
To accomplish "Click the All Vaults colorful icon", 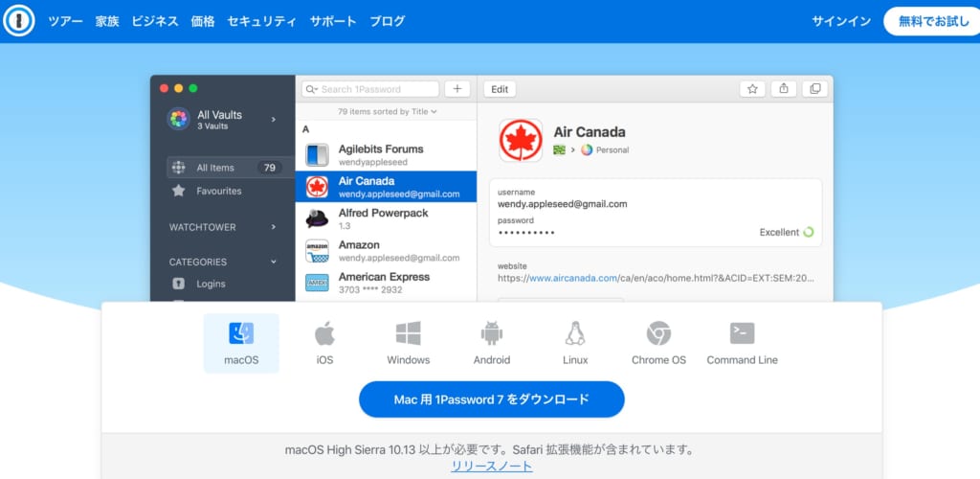I will tap(179, 119).
